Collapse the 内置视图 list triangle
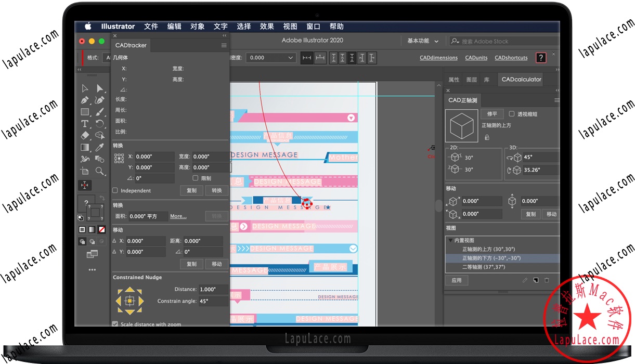635x364 pixels. click(450, 241)
